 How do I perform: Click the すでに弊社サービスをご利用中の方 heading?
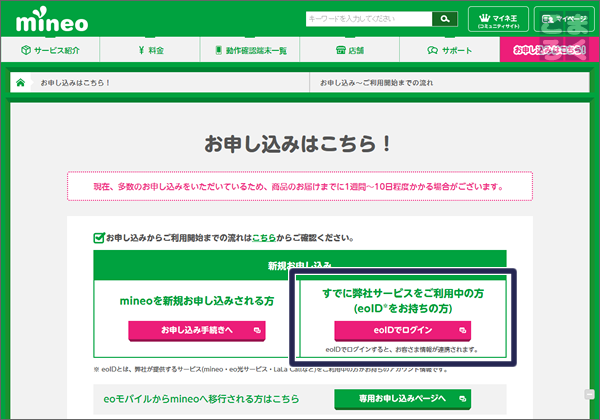click(x=403, y=293)
